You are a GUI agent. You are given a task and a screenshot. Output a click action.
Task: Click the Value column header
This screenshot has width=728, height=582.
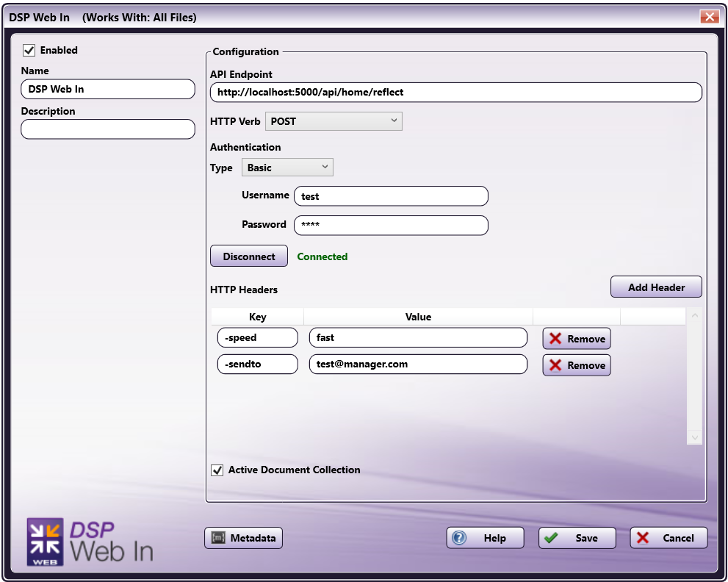pos(418,317)
